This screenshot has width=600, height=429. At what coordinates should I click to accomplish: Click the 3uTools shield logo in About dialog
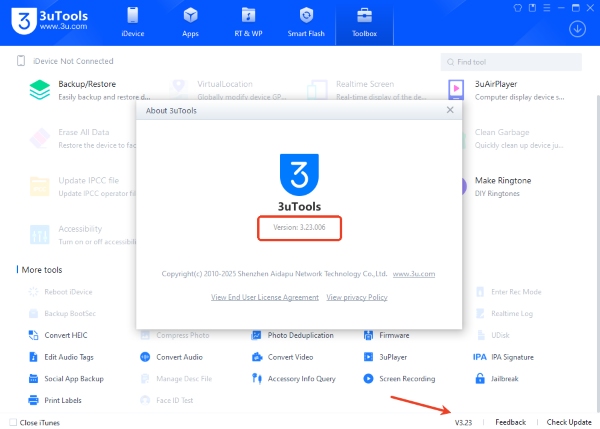click(299, 175)
